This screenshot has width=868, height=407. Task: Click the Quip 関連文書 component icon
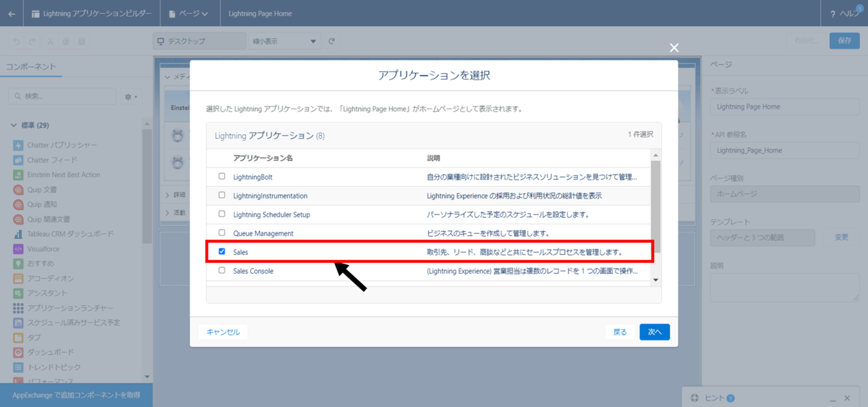point(18,219)
